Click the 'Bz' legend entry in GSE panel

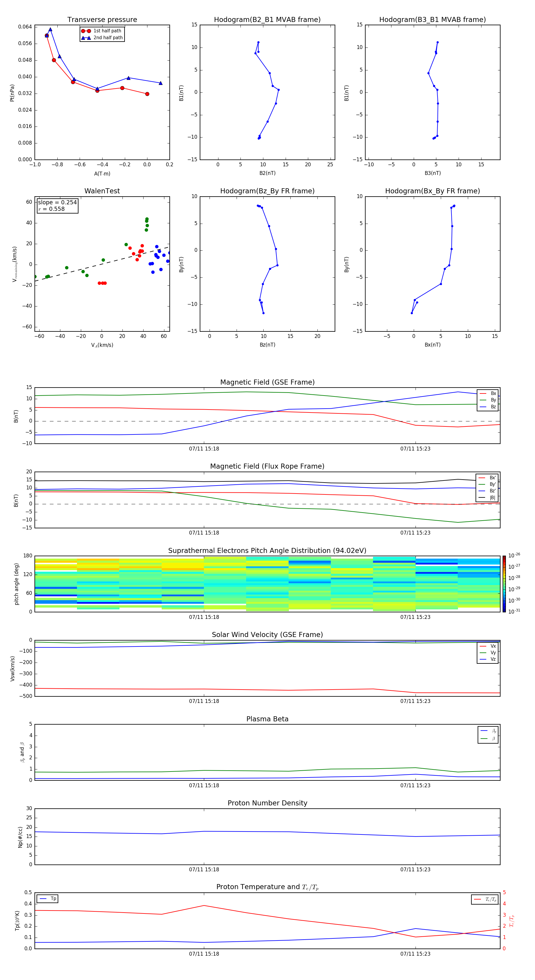click(x=488, y=407)
